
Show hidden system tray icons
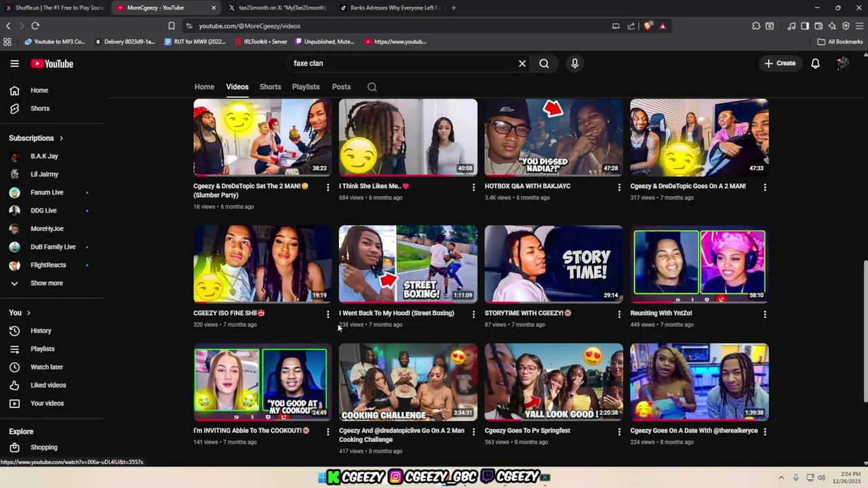tap(781, 477)
